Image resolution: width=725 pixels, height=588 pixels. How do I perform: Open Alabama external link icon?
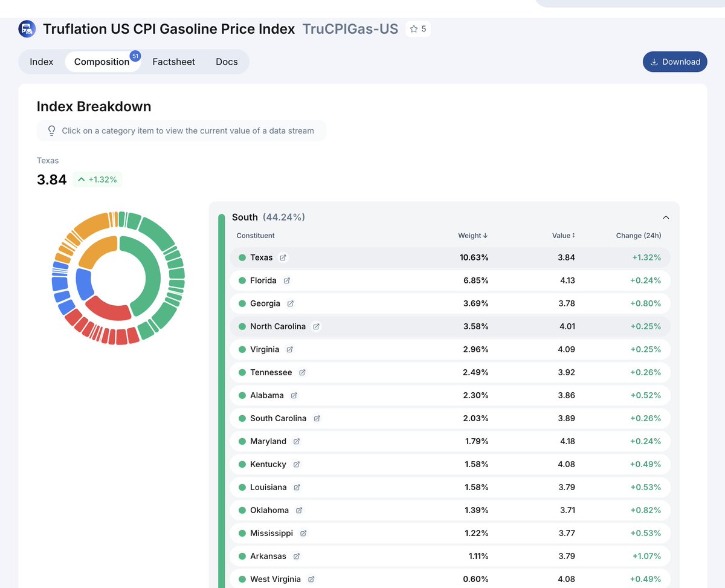coord(294,395)
